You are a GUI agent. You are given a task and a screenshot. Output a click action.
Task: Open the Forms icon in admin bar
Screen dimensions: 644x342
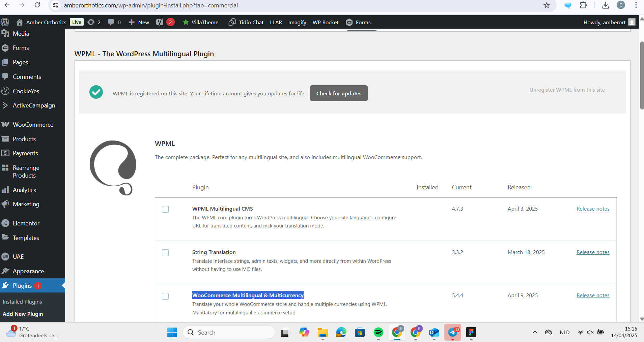[x=349, y=22]
